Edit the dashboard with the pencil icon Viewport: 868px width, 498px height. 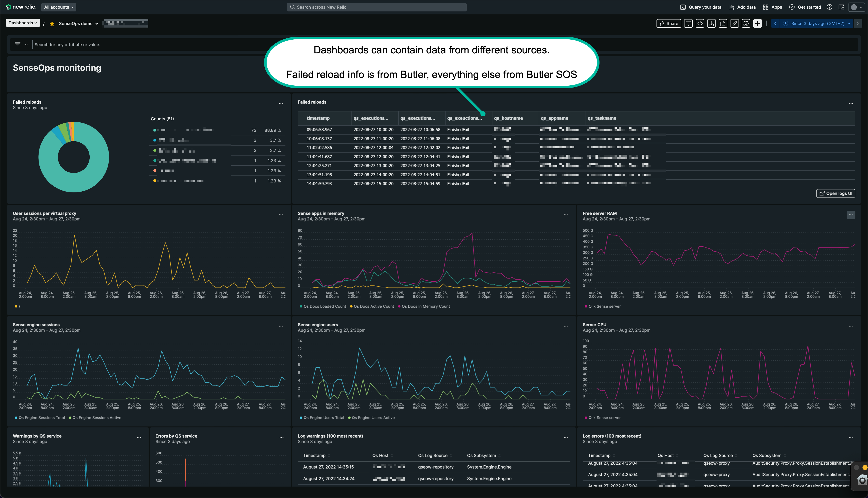coord(735,23)
